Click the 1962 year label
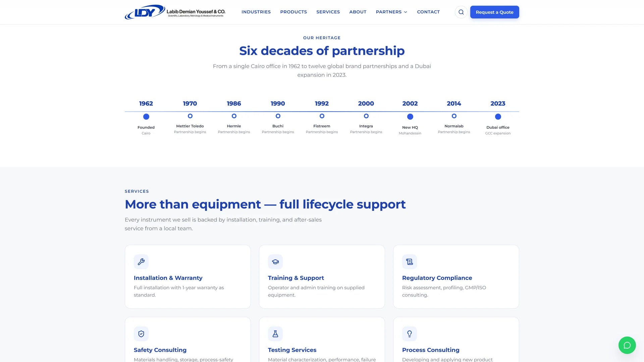The height and width of the screenshot is (362, 644). click(x=146, y=104)
